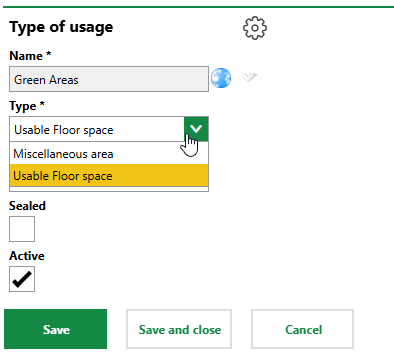Image resolution: width=394 pixels, height=362 pixels.
Task: Uncheck the Active checkbox
Action: point(22,279)
